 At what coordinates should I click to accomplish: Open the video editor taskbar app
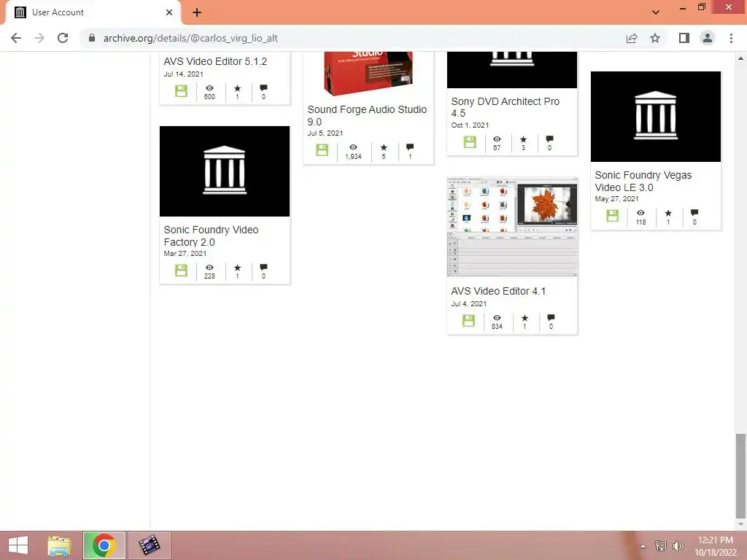(149, 545)
